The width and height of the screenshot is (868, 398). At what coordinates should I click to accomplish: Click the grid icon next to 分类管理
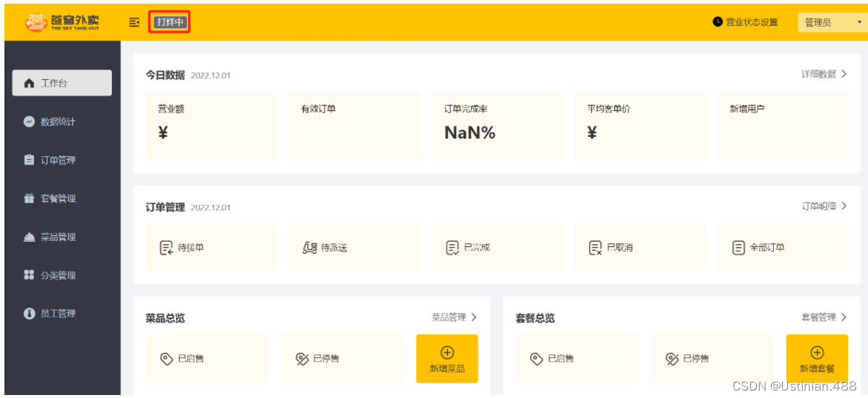(x=30, y=275)
